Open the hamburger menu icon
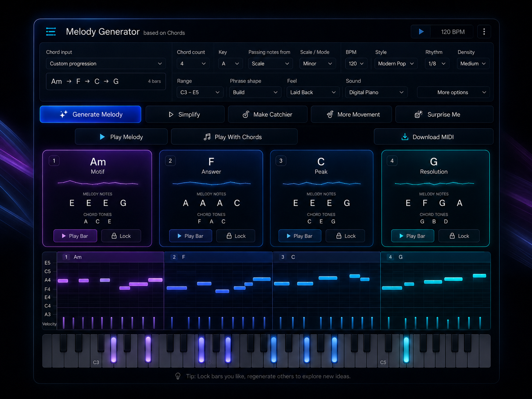This screenshot has height=399, width=532. (x=51, y=32)
